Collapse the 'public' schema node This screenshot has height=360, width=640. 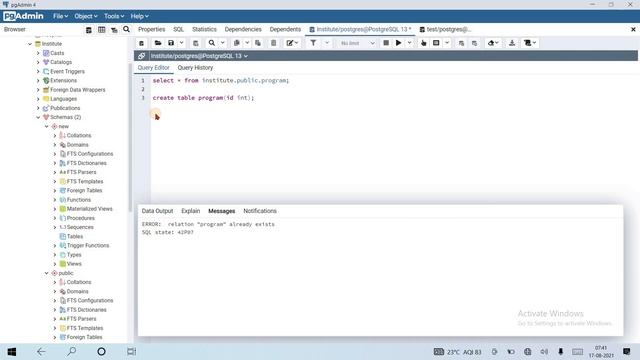pyautogui.click(x=47, y=273)
